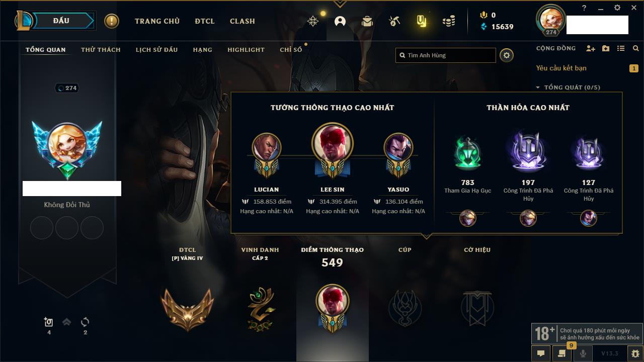
Task: Toggle the microphone mute button
Action: 583,353
